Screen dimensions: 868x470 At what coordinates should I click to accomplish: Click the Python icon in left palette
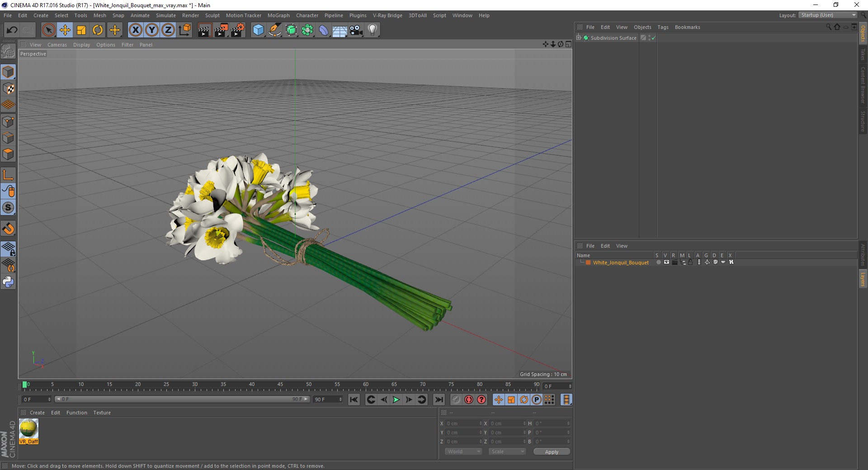[x=8, y=282]
